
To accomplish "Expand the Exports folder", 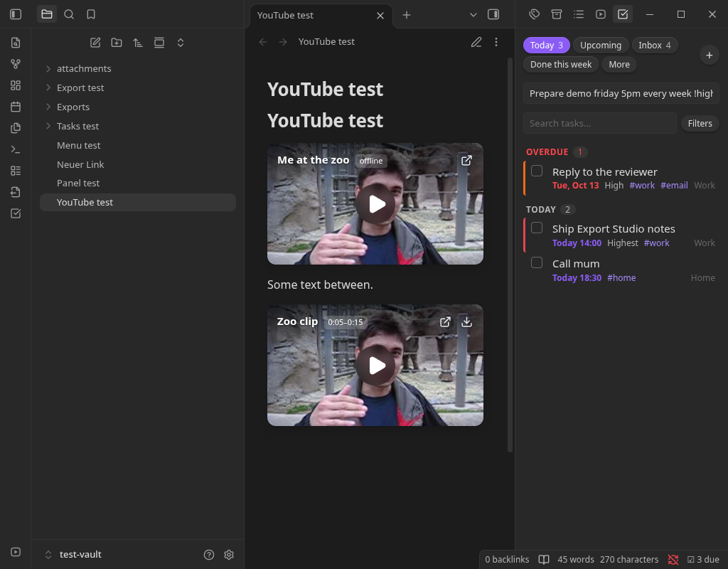I will pos(48,107).
